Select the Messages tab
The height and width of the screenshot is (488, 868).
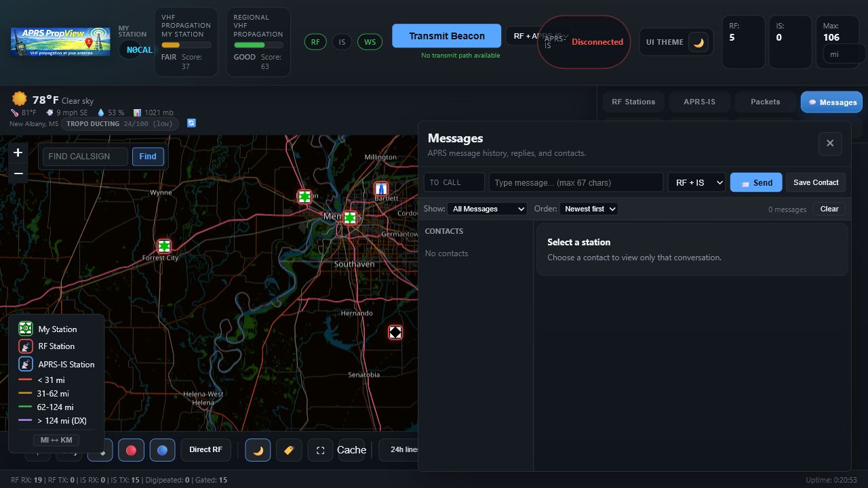[x=831, y=102]
